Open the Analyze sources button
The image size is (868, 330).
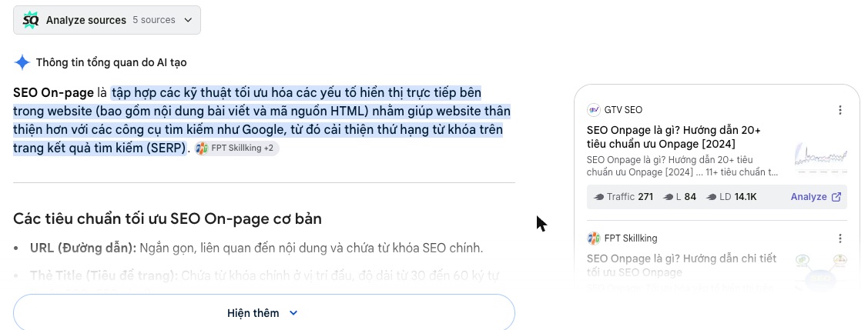[107, 20]
